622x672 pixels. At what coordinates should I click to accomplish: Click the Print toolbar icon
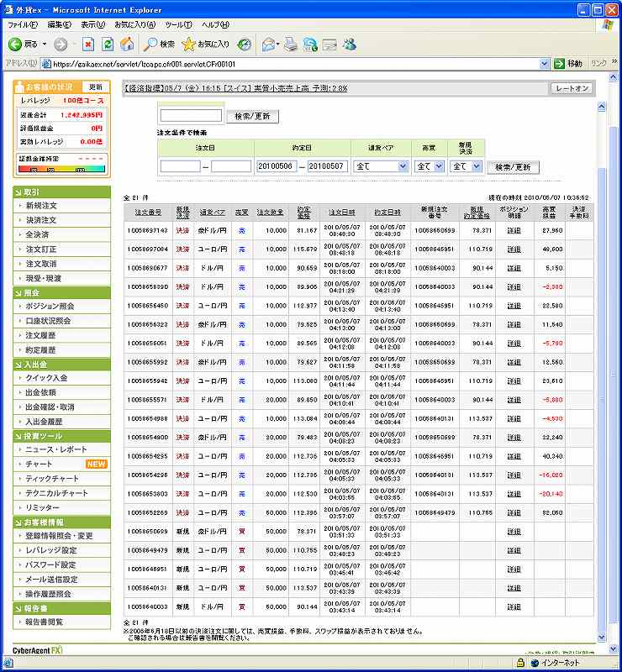(291, 45)
